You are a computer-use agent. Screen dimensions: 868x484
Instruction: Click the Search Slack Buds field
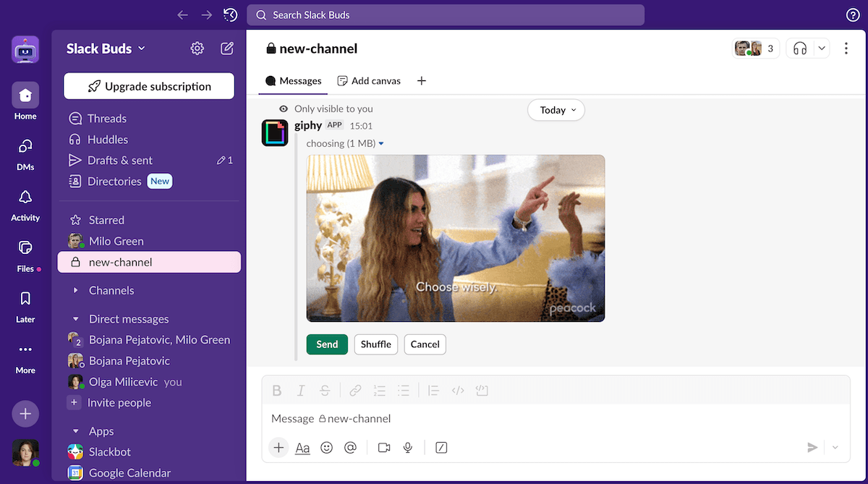tap(445, 15)
